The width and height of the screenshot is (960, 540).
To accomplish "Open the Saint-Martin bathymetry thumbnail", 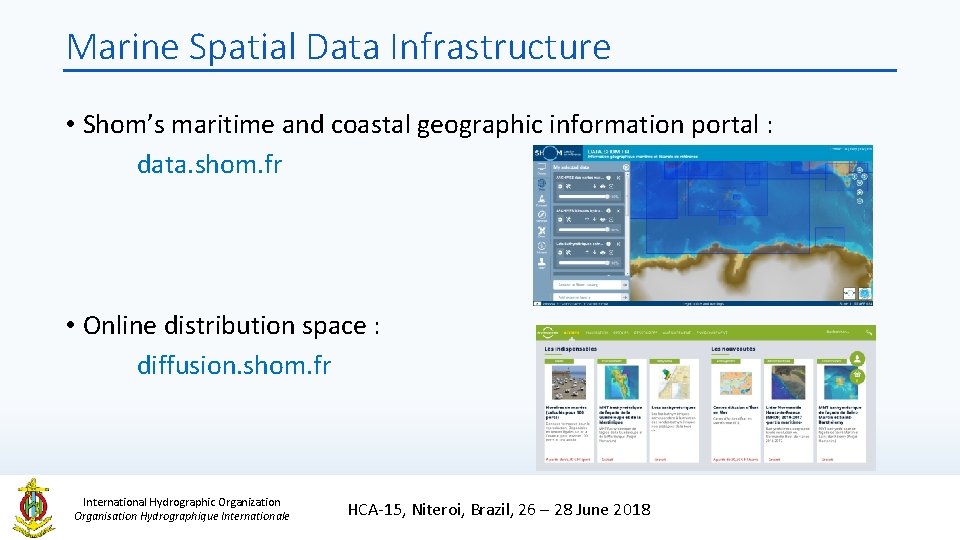I will pyautogui.click(x=841, y=383).
